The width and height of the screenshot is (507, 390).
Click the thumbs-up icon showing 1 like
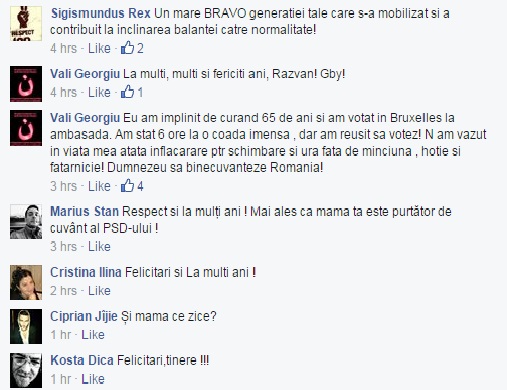coord(128,92)
